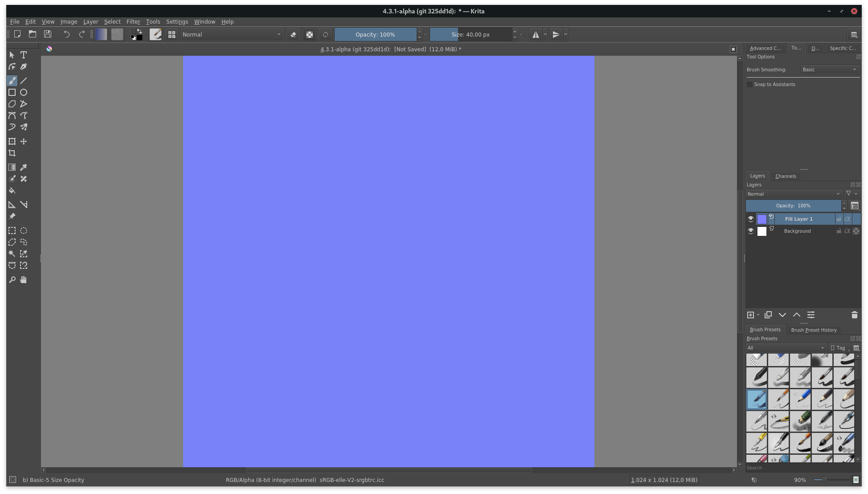
Task: Select the Contiguous Selection tool
Action: click(x=12, y=254)
